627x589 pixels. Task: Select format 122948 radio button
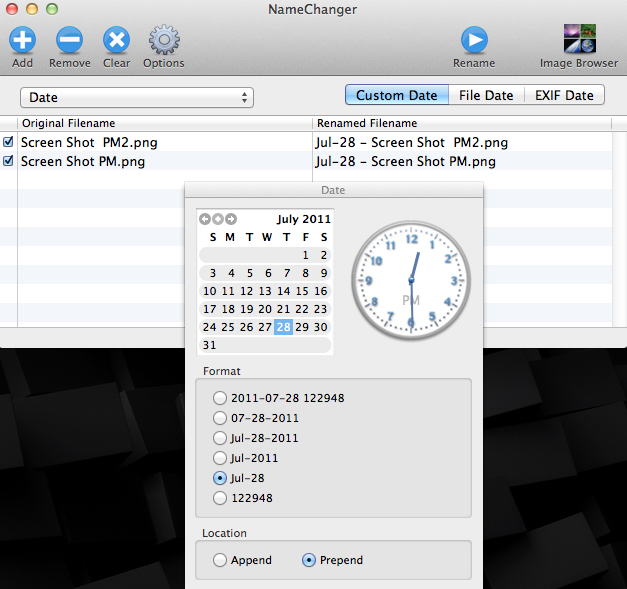[x=220, y=498]
